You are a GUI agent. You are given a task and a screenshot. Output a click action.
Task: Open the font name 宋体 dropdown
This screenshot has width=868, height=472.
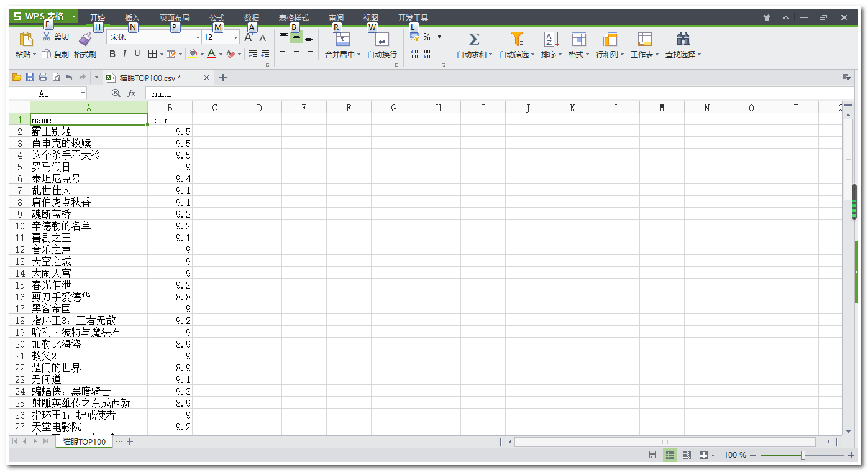(x=198, y=37)
